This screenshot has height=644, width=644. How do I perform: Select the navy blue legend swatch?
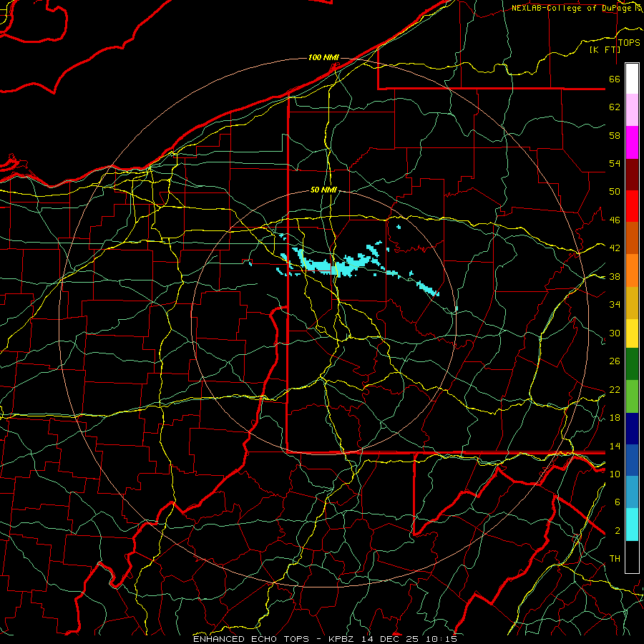[632, 429]
